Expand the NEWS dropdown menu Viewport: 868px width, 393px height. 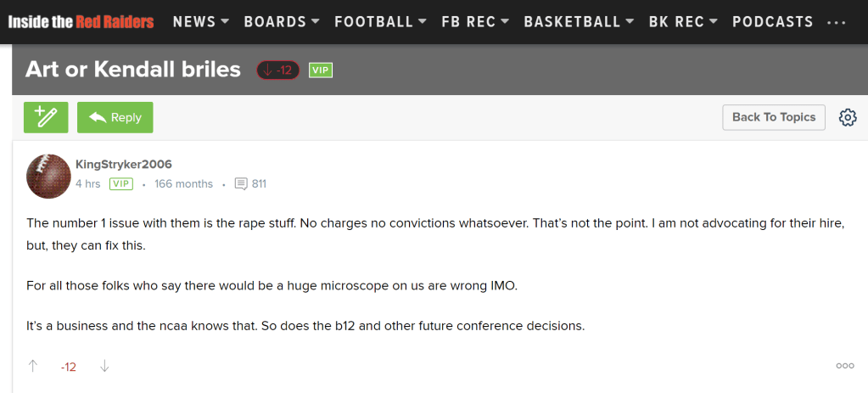click(x=200, y=22)
